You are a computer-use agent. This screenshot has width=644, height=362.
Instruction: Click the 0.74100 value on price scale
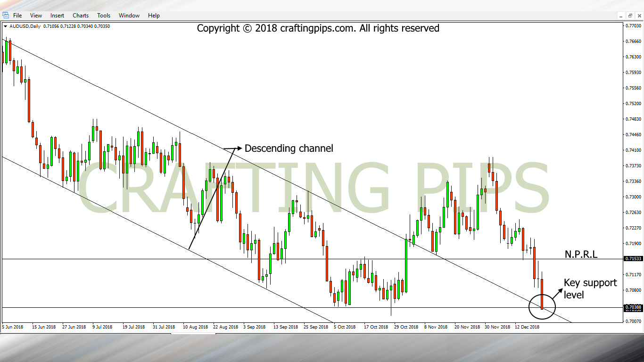click(633, 150)
